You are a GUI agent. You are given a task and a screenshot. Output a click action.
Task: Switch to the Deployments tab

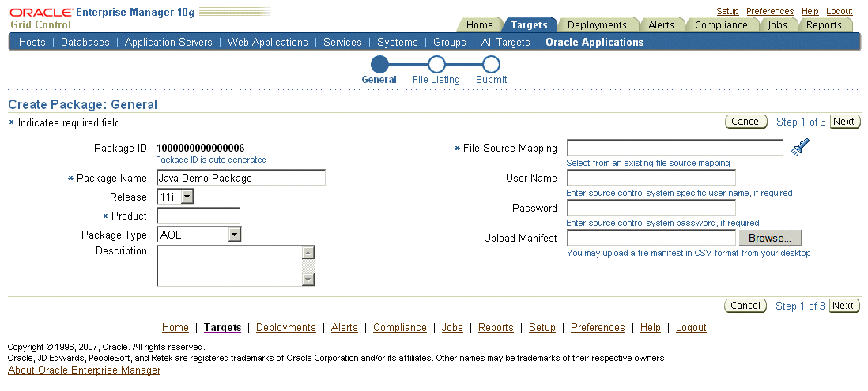[597, 25]
